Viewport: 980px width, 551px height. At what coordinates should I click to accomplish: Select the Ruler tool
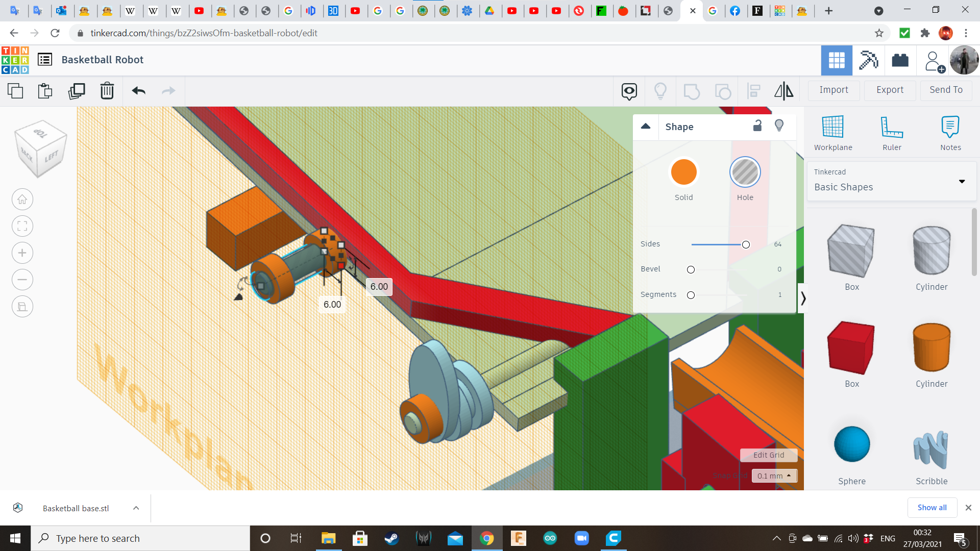(892, 133)
